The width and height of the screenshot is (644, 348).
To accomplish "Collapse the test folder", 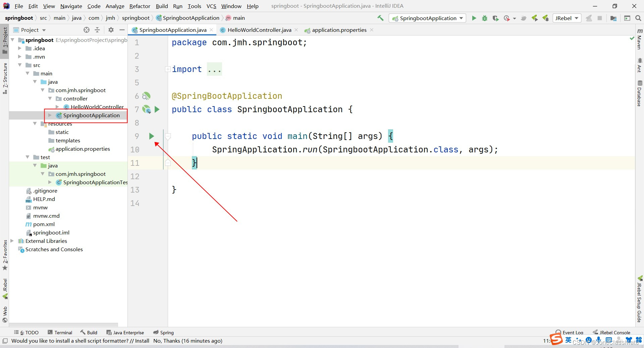I will (x=28, y=157).
